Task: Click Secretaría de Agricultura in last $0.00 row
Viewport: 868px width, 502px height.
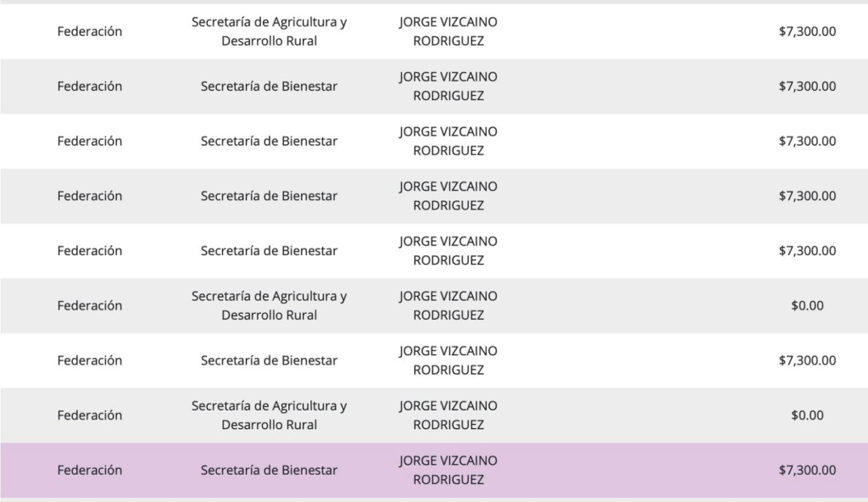Action: coord(269,416)
